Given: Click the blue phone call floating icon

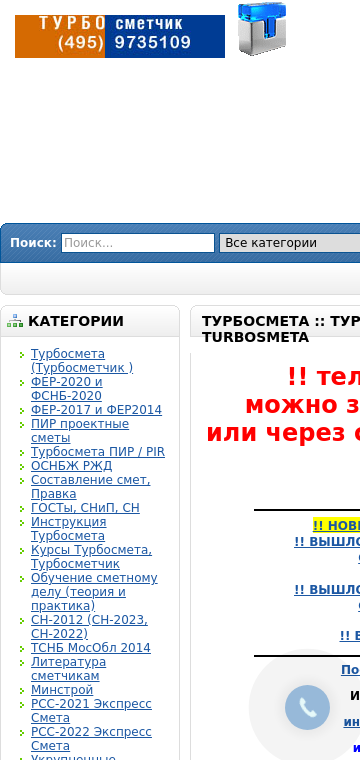Looking at the screenshot, I should pos(307,707).
